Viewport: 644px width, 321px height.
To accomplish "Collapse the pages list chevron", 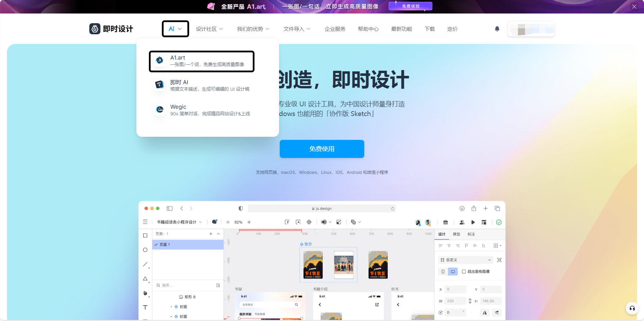I will pyautogui.click(x=218, y=234).
